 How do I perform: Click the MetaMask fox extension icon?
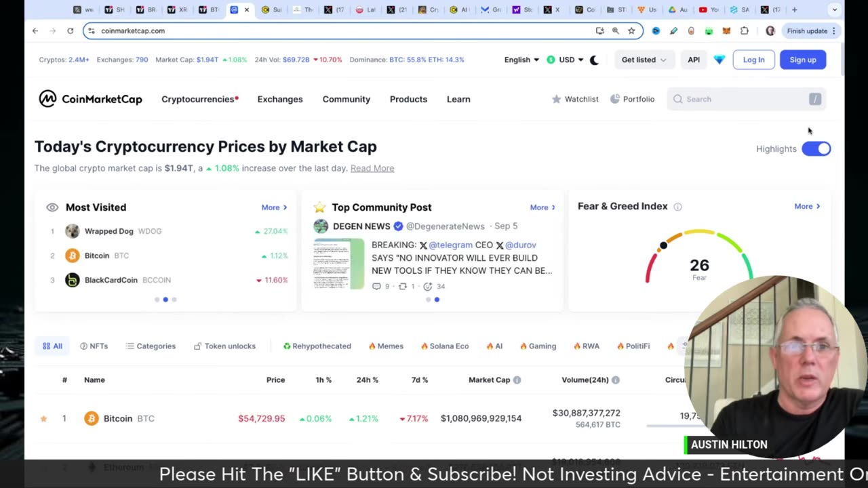point(726,30)
